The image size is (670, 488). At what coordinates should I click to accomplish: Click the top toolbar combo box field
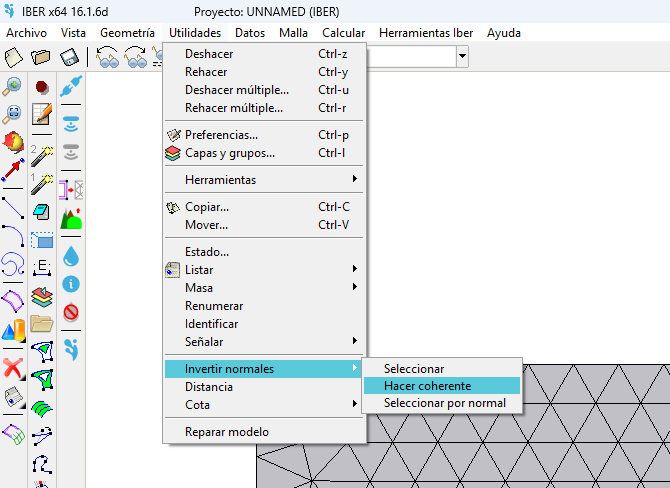pos(411,56)
